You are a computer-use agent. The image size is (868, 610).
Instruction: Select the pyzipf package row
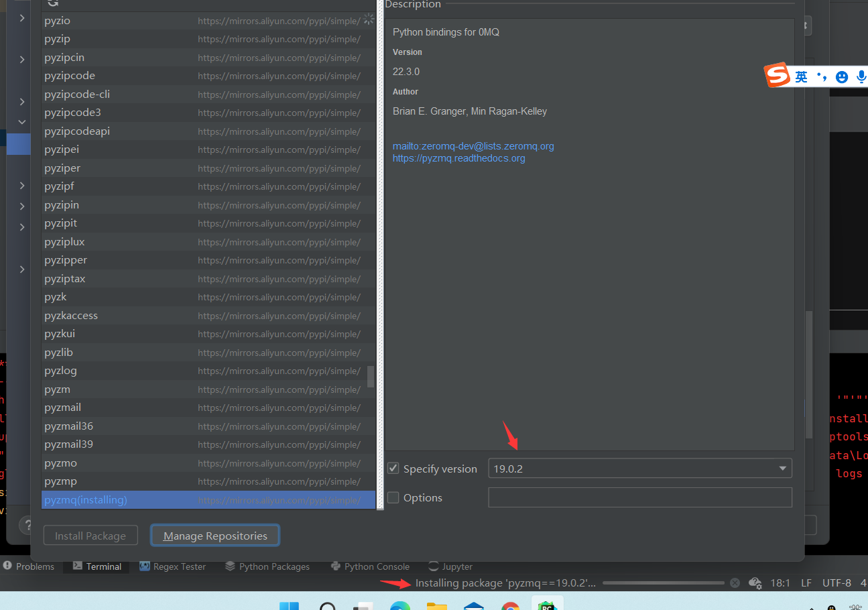click(x=208, y=186)
